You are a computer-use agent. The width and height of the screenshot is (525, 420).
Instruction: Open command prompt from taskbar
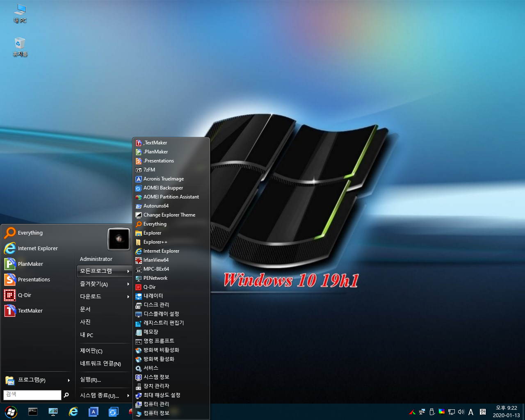click(x=33, y=412)
